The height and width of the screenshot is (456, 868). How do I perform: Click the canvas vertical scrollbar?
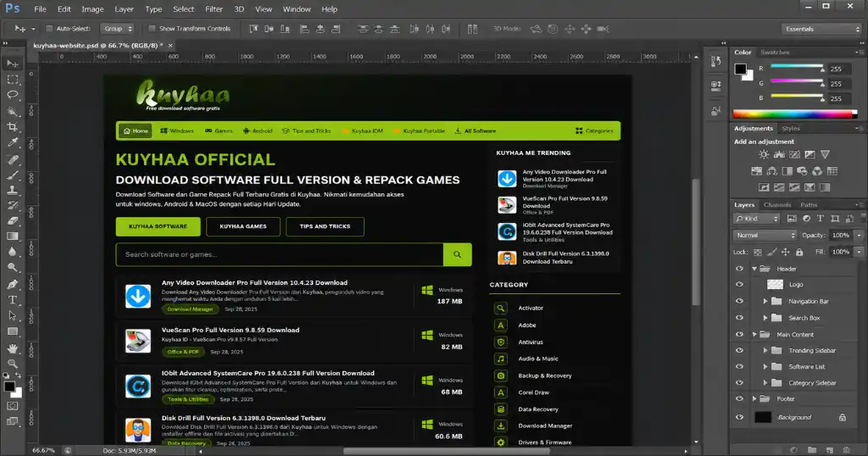click(x=696, y=242)
